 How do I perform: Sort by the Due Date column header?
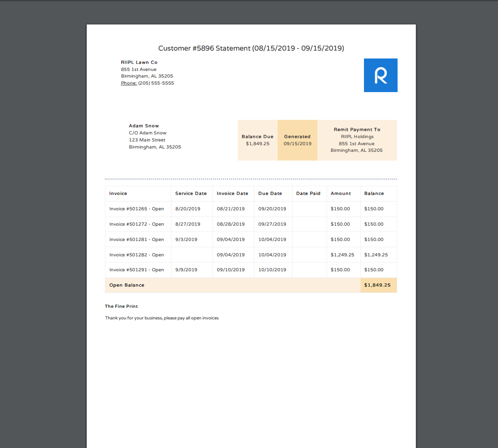(270, 193)
